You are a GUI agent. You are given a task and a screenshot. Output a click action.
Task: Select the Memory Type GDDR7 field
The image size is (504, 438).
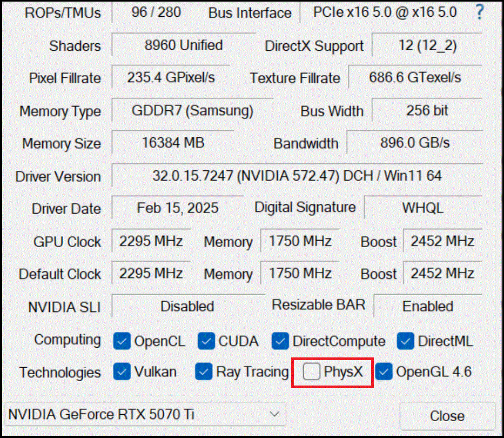click(192, 111)
